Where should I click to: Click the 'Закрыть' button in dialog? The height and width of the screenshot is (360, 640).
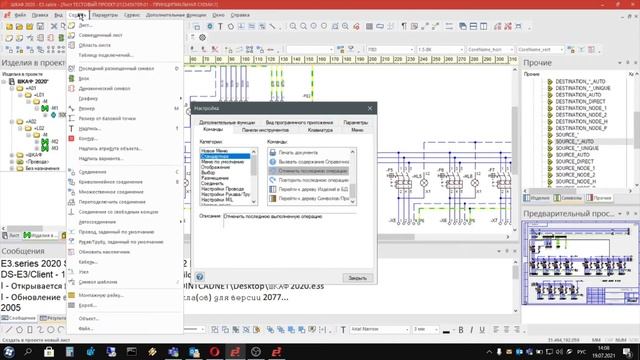358,278
